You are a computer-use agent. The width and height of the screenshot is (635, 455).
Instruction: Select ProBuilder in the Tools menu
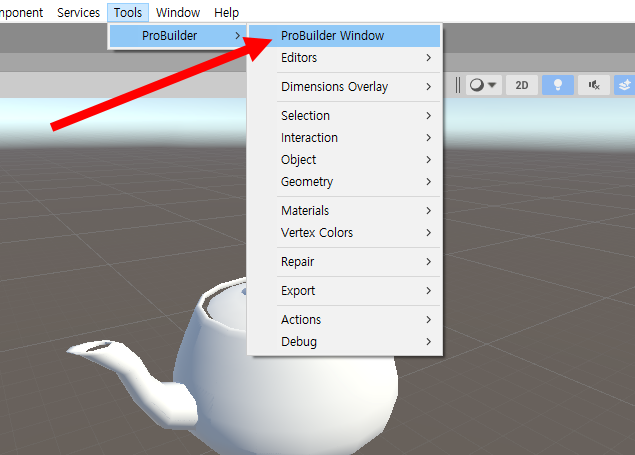[177, 36]
